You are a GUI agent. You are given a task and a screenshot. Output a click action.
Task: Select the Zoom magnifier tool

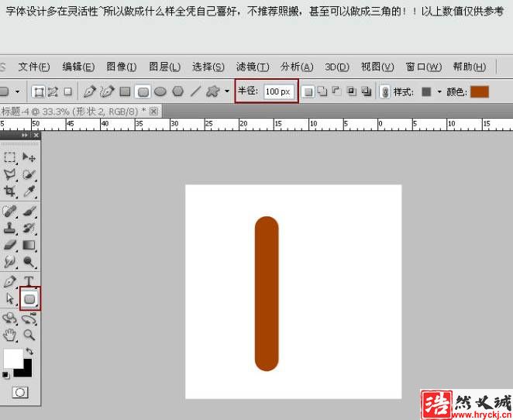point(29,335)
